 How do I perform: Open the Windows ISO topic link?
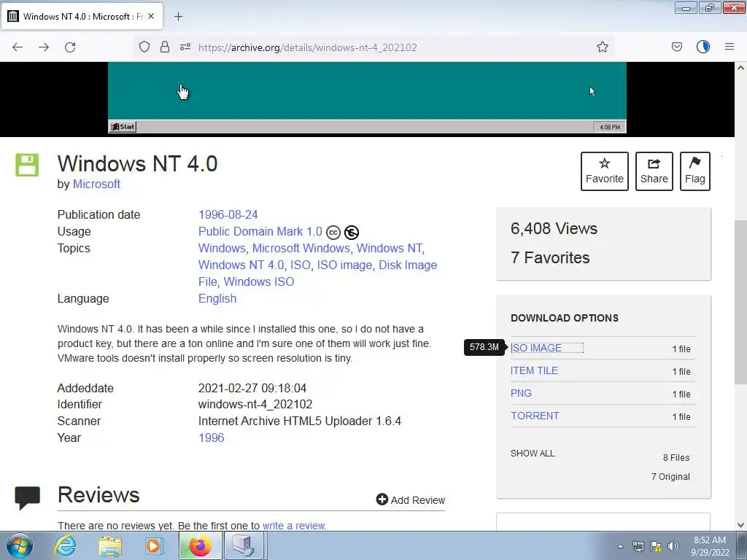pyautogui.click(x=259, y=281)
